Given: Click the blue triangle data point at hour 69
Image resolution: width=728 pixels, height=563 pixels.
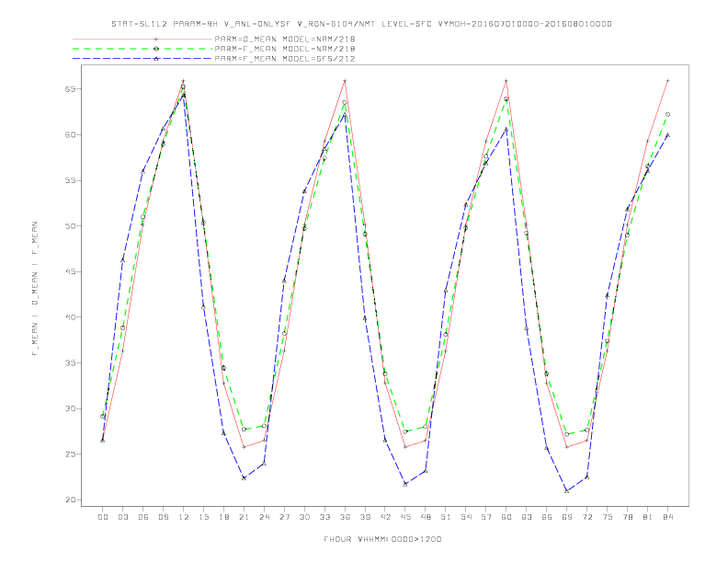Looking at the screenshot, I should (567, 490).
